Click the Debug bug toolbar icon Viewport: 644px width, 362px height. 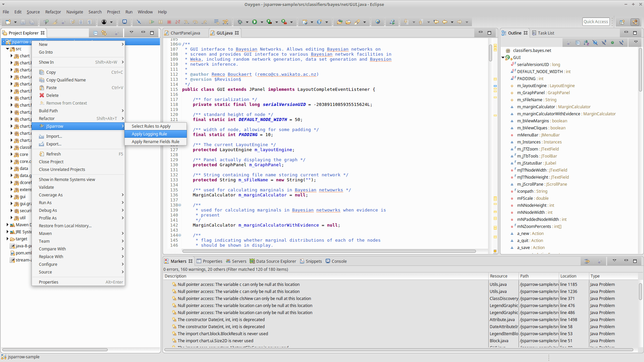240,22
